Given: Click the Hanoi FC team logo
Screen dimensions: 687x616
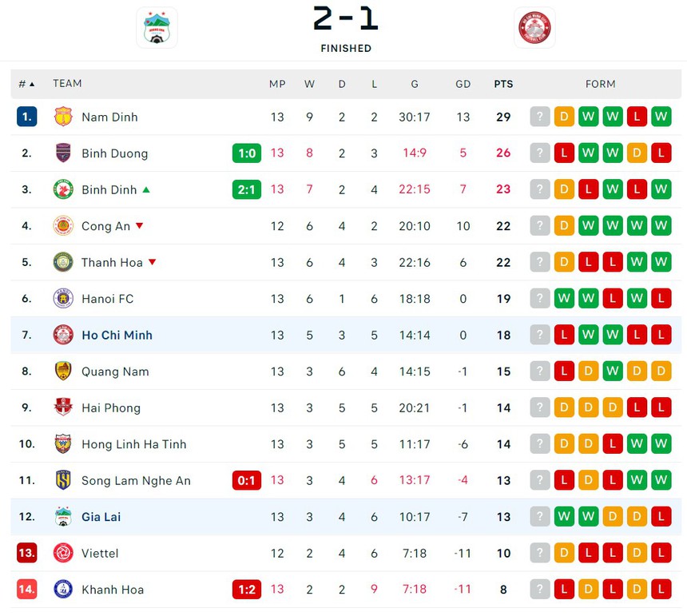Looking at the screenshot, I should 63,299.
